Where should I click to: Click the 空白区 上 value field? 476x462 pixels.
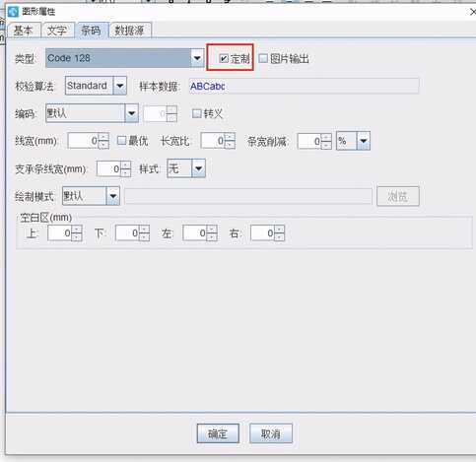coord(59,233)
